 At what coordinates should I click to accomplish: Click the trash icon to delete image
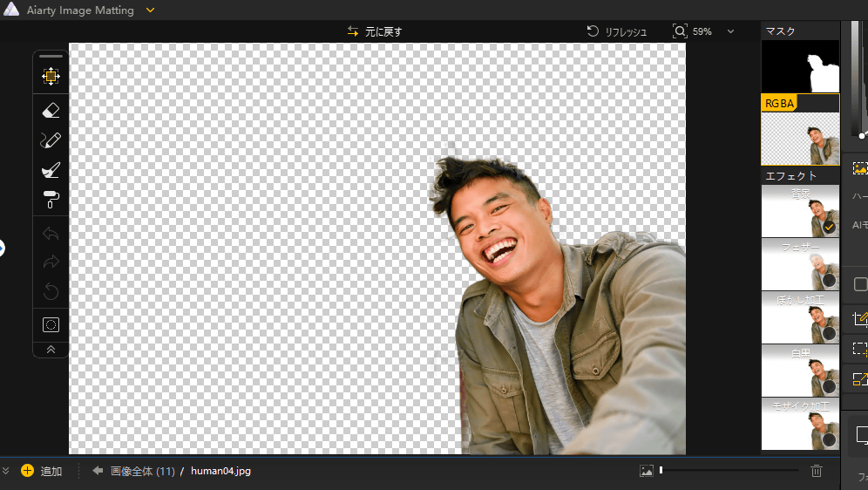pyautogui.click(x=816, y=471)
